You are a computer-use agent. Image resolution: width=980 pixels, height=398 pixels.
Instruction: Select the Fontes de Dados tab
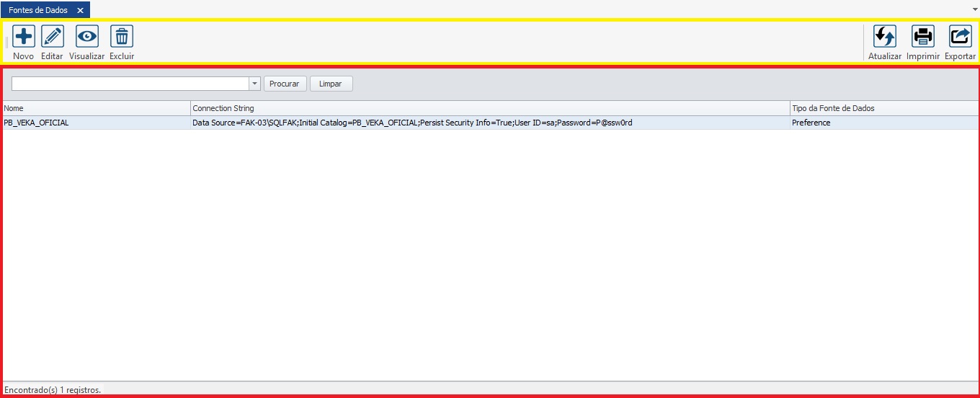point(38,10)
